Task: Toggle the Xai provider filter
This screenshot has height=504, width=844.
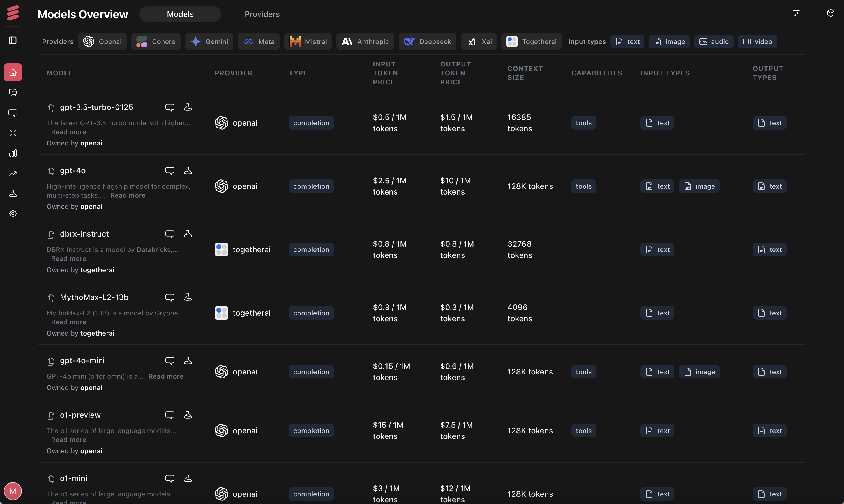Action: pos(479,41)
